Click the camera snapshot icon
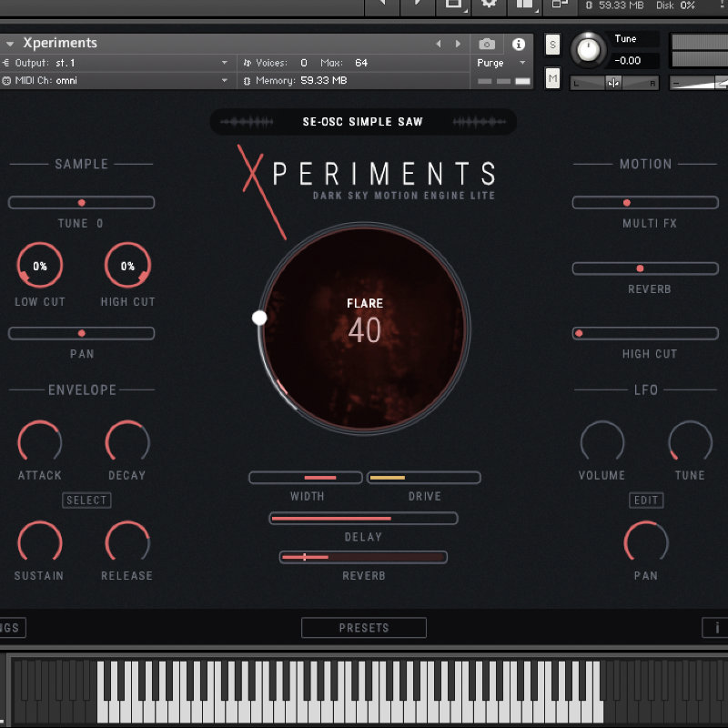Image resolution: width=728 pixels, height=728 pixels. click(487, 44)
